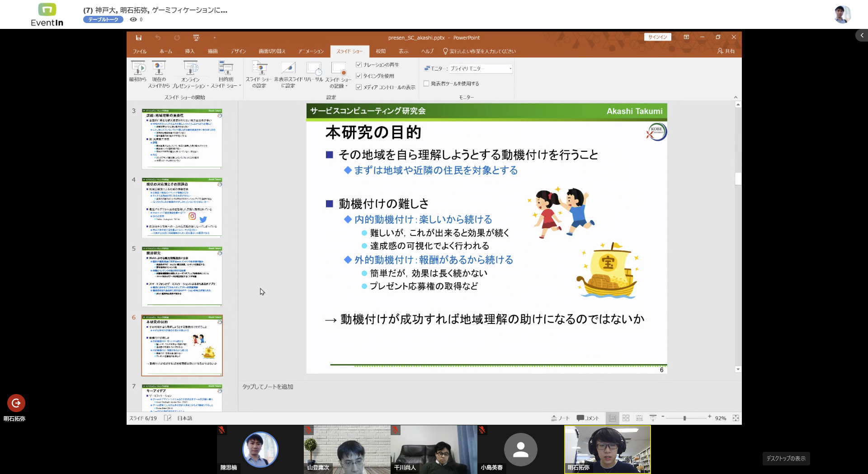Viewport: 868px width, 474px height.
Task: Select slide 4 thumbnail in panel
Action: (x=182, y=208)
